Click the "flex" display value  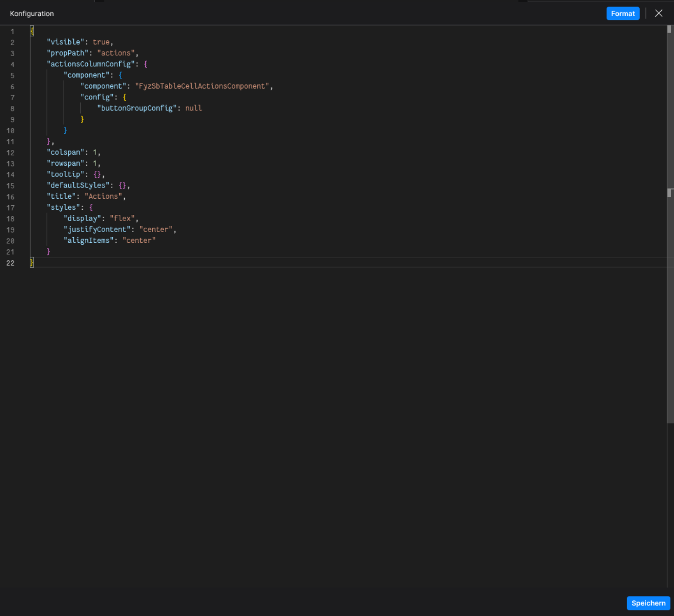pyautogui.click(x=123, y=218)
